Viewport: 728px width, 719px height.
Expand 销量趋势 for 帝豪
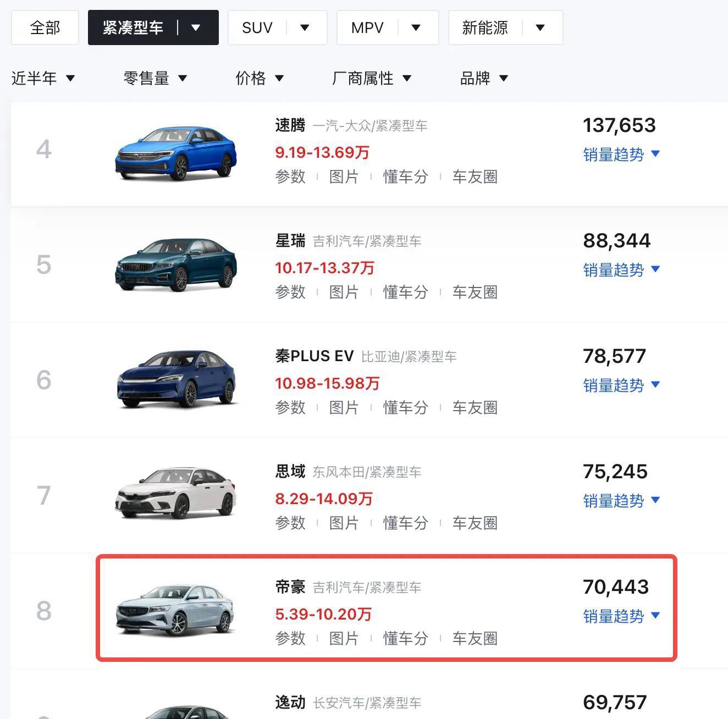tap(621, 616)
